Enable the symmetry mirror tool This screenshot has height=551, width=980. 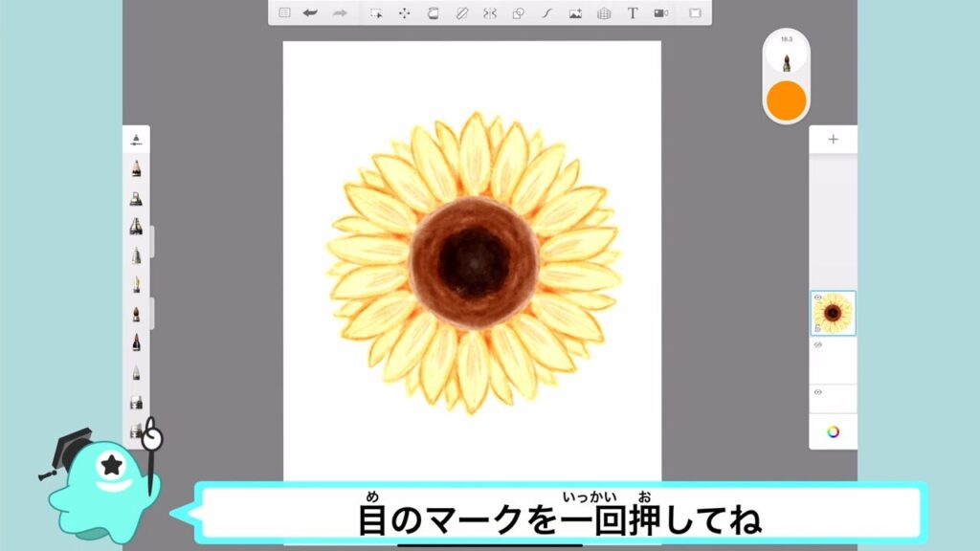tap(490, 13)
